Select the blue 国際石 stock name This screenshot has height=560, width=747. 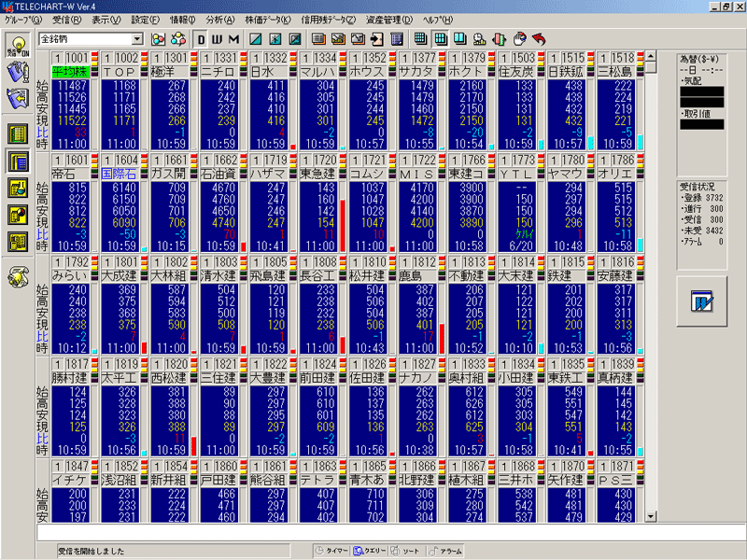(x=120, y=175)
